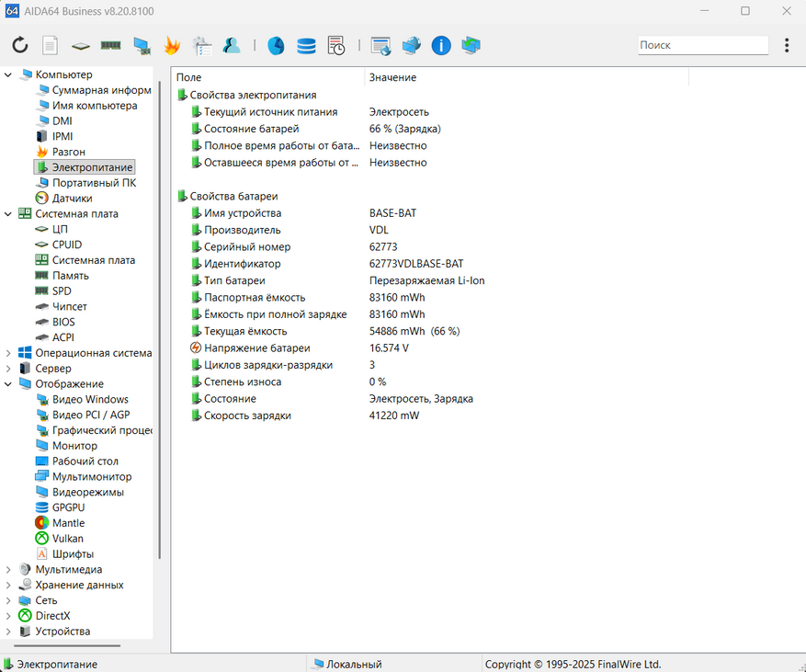Open the user account toolbar icon

pyautogui.click(x=232, y=45)
